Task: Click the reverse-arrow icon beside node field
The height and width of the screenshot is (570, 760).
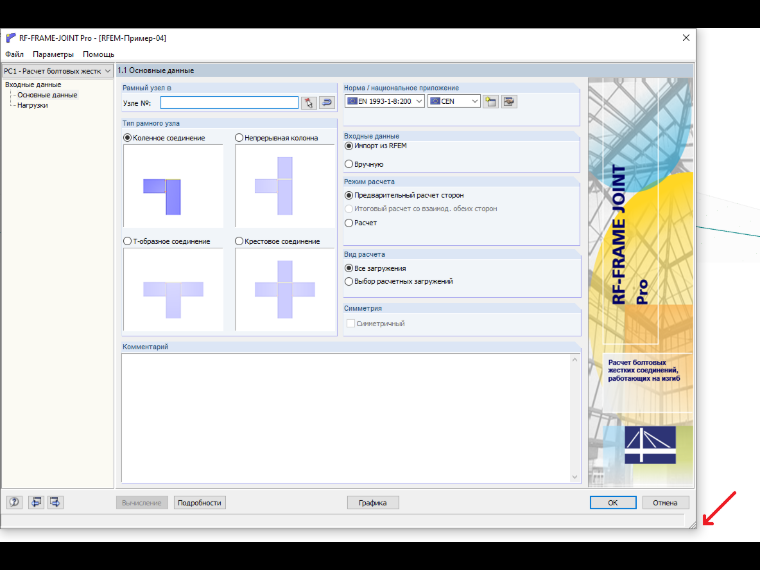Action: coord(327,103)
